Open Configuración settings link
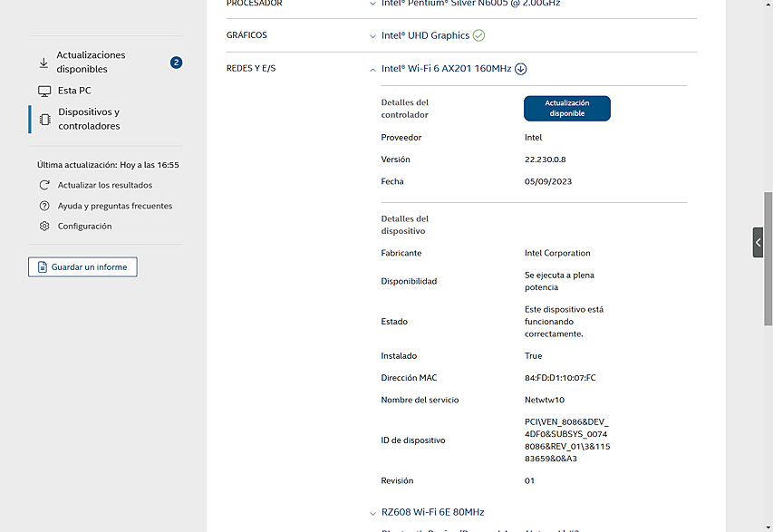This screenshot has height=532, width=773. (x=85, y=226)
